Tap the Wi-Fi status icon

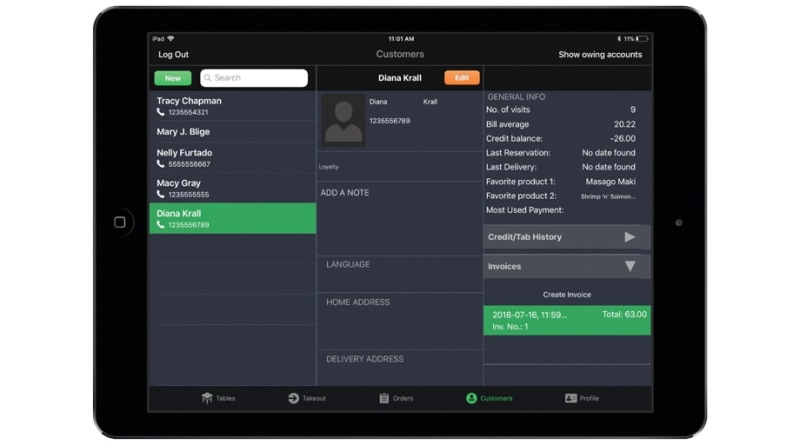click(171, 39)
